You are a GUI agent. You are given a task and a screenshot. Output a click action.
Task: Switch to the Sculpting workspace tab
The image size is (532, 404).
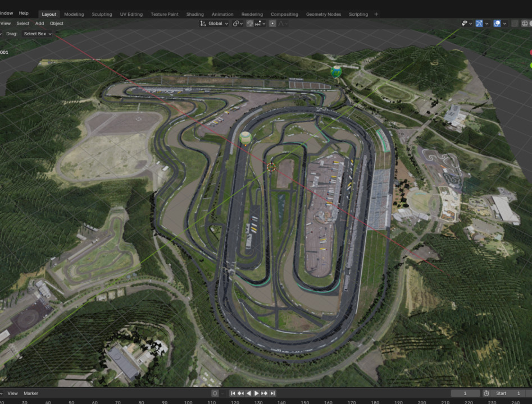tap(102, 14)
